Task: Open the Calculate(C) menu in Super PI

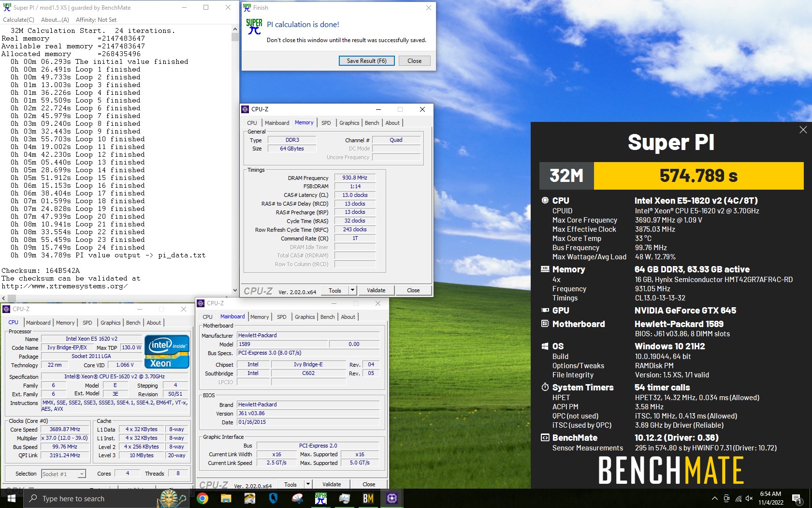Action: tap(19, 20)
